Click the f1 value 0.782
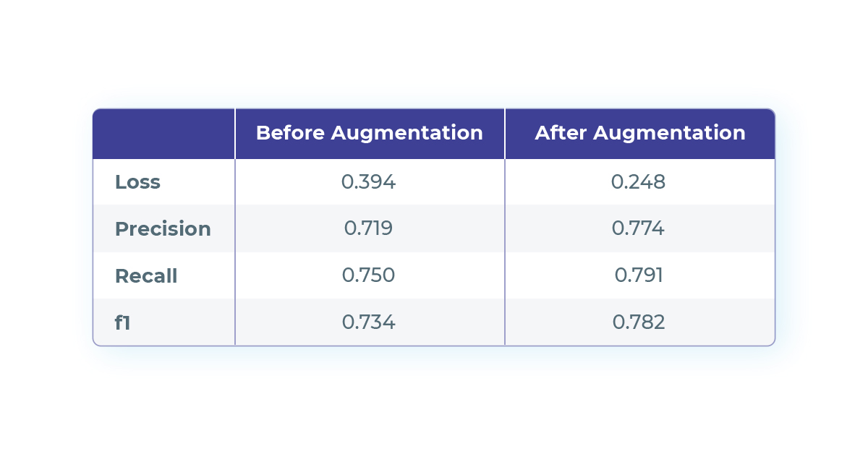 [x=639, y=322]
